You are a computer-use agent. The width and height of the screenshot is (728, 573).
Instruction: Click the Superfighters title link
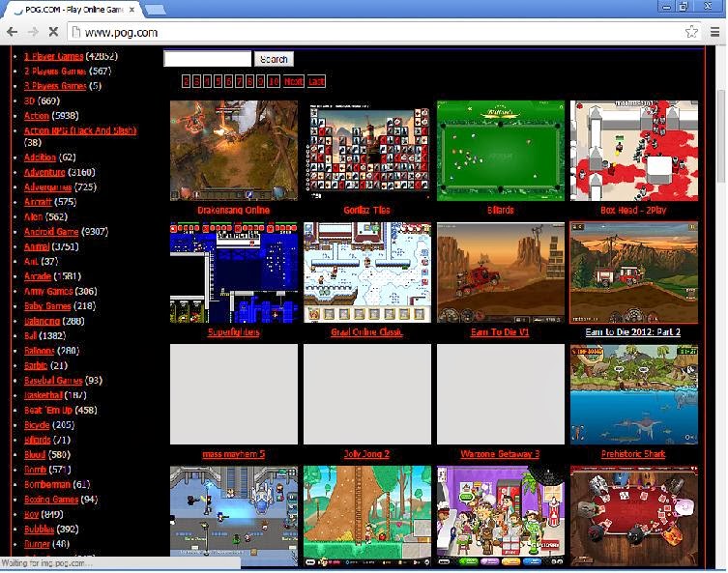tap(234, 331)
